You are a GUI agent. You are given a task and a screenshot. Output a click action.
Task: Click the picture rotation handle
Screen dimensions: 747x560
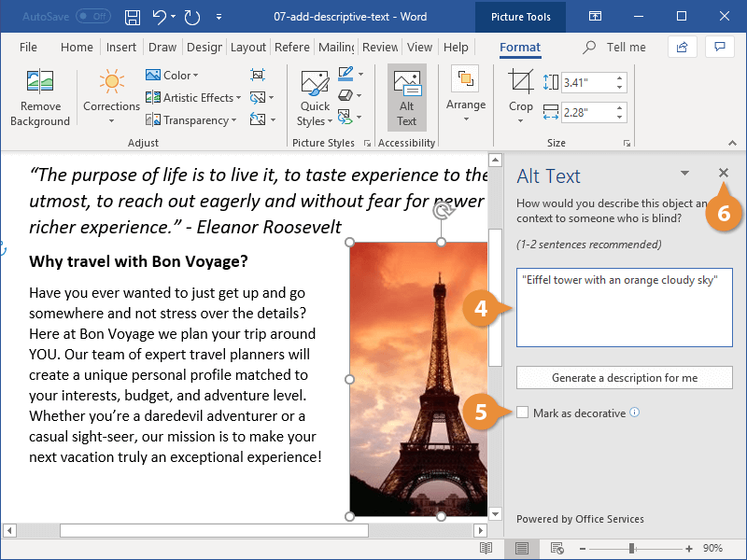[x=443, y=210]
